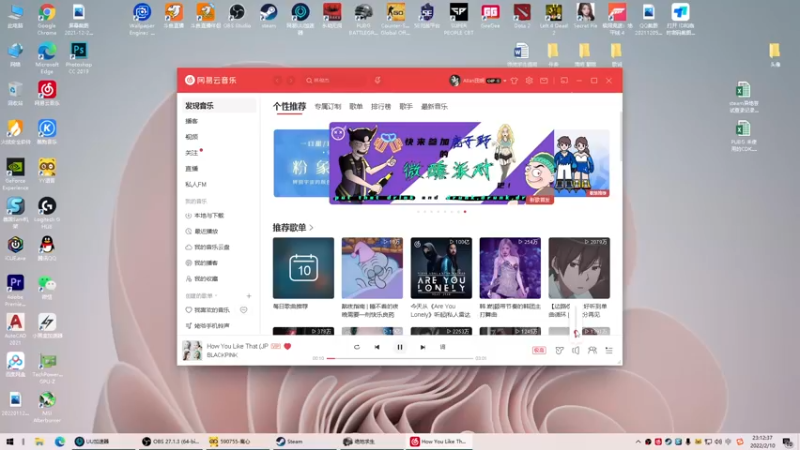The height and width of the screenshot is (450, 800).
Task: Click the purple party banner
Action: [x=441, y=163]
